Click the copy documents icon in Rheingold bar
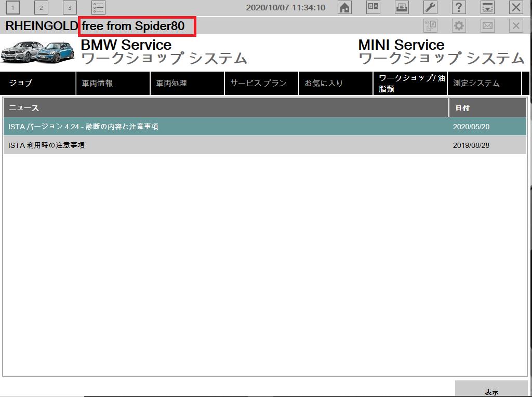 tap(431, 26)
